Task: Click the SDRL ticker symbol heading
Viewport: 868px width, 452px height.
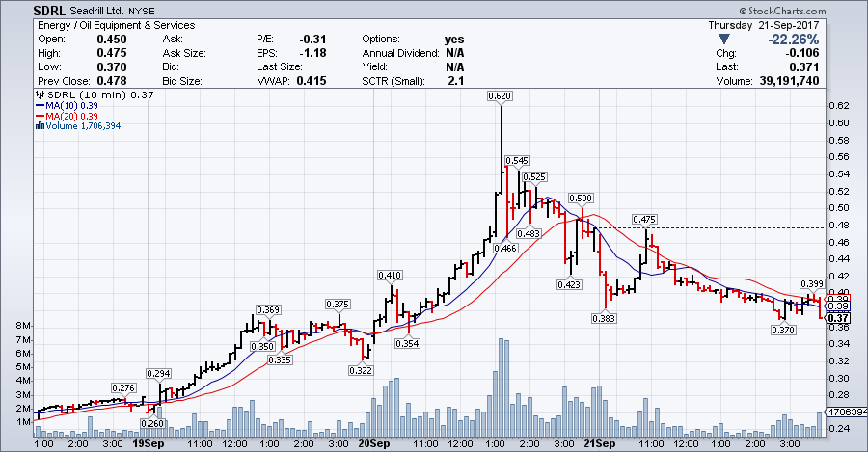Action: (23, 10)
